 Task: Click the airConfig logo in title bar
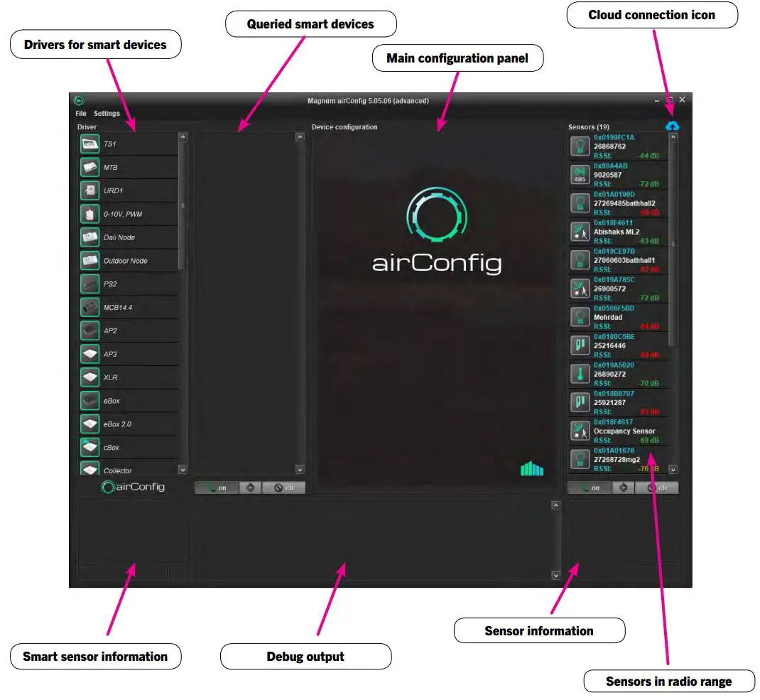79,100
